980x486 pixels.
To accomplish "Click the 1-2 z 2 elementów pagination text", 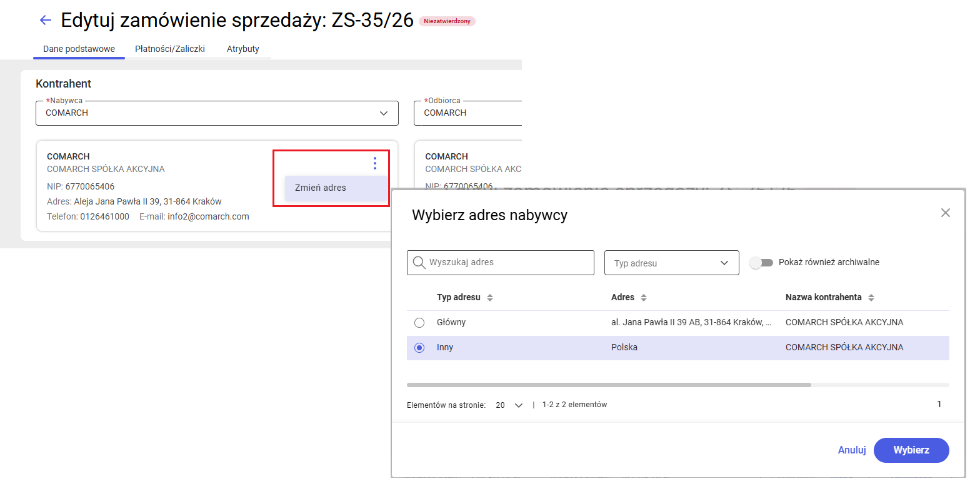I will [x=575, y=405].
